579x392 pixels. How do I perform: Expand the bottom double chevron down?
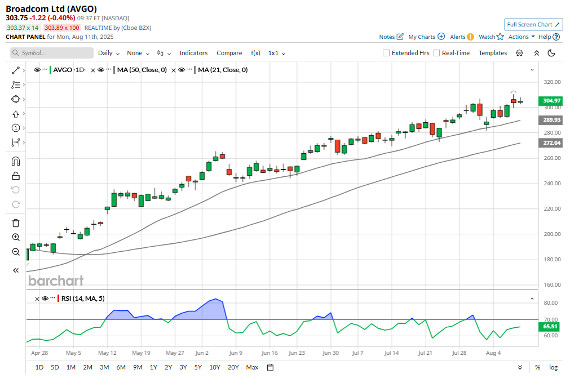(520, 367)
